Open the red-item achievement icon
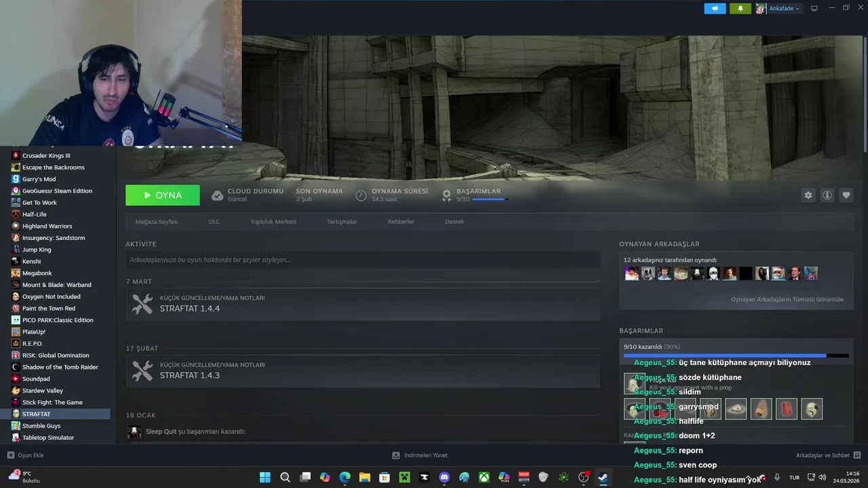The image size is (868, 488). click(787, 409)
